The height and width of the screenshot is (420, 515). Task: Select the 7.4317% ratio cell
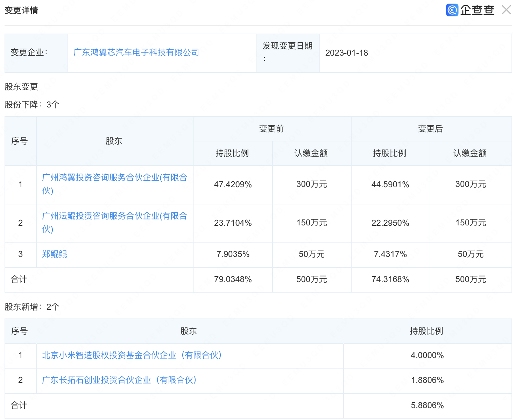[390, 254]
